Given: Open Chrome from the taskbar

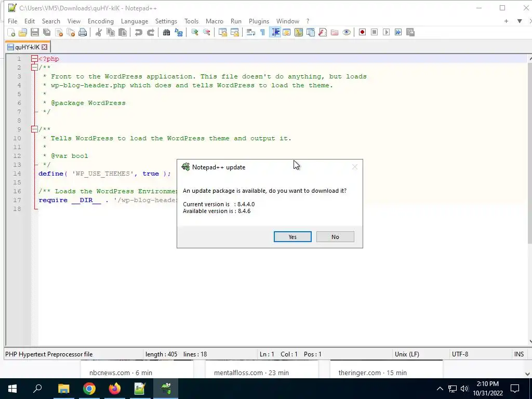Looking at the screenshot, I should pos(89,389).
